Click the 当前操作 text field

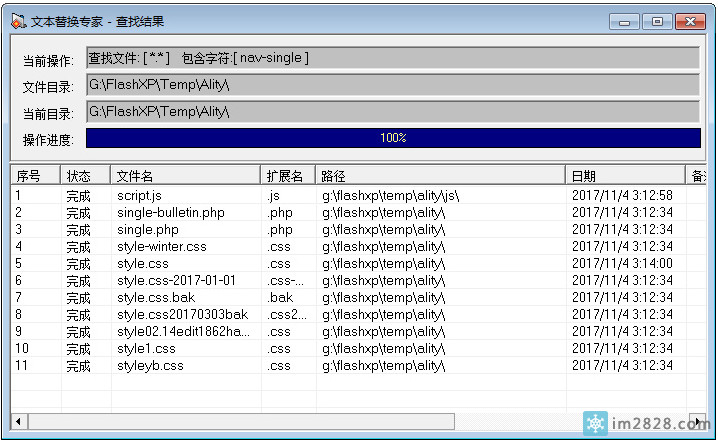392,59
